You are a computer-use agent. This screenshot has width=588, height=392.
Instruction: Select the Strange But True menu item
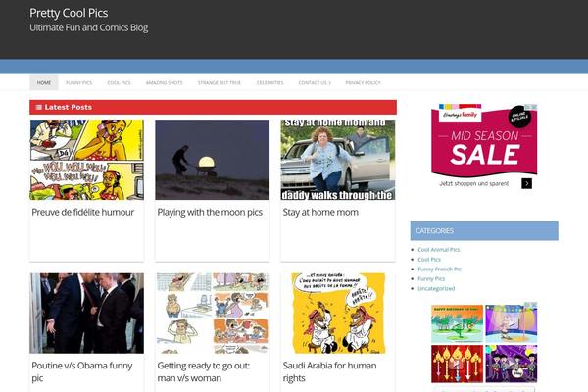click(x=220, y=83)
